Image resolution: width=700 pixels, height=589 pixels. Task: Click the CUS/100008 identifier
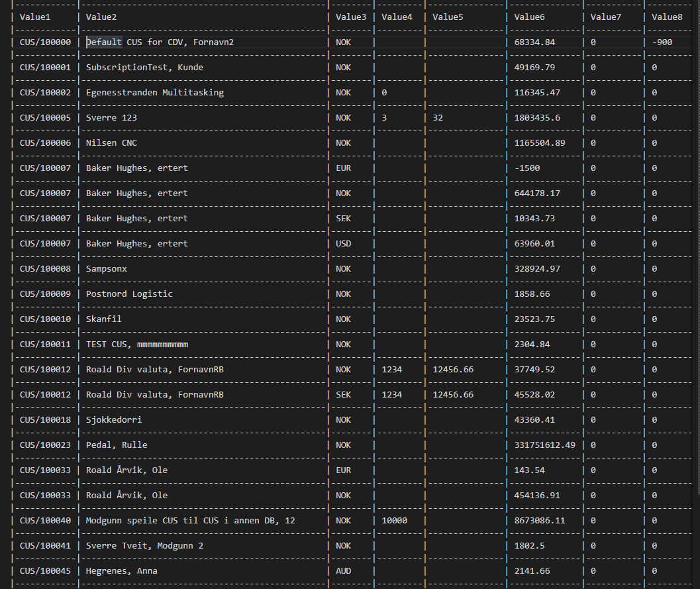45,269
